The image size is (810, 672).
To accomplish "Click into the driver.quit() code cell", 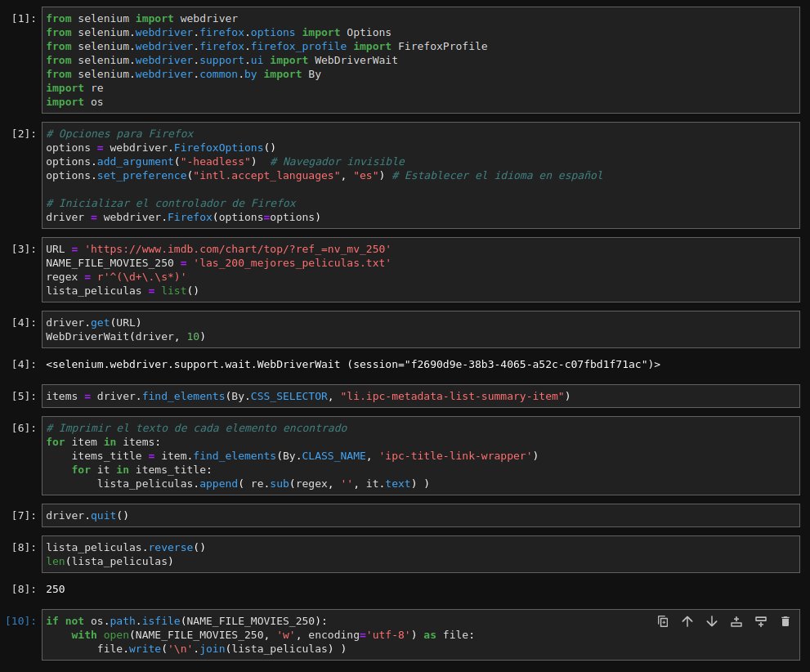I will (x=420, y=516).
